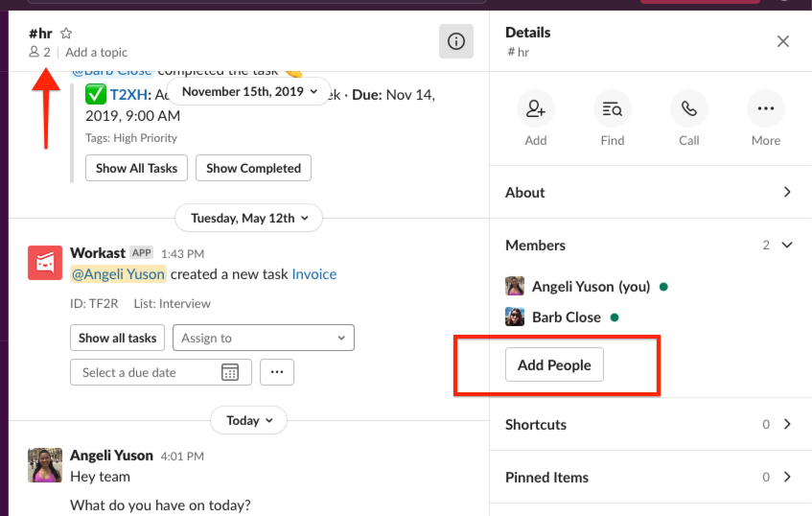
Task: Click the Add People button
Action: click(x=555, y=364)
